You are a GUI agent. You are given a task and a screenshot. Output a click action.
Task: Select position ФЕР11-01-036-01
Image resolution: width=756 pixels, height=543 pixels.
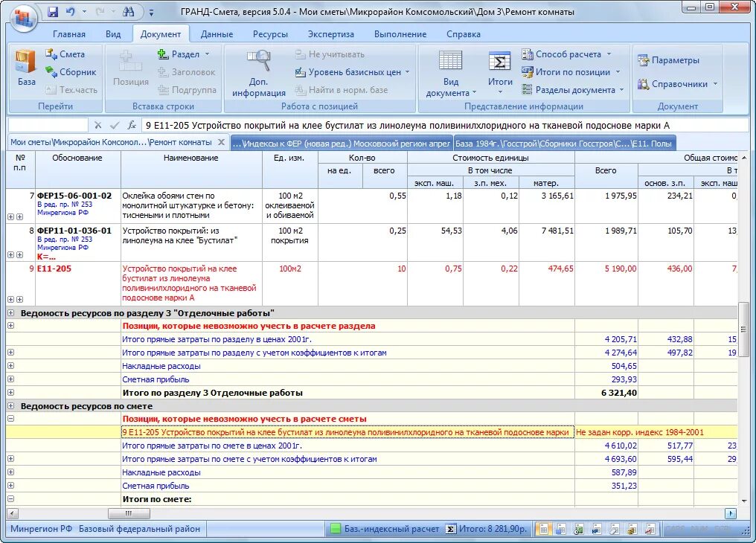point(74,231)
